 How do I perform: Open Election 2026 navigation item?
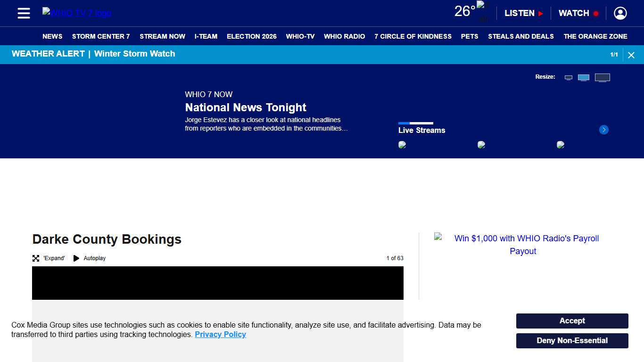click(x=252, y=36)
